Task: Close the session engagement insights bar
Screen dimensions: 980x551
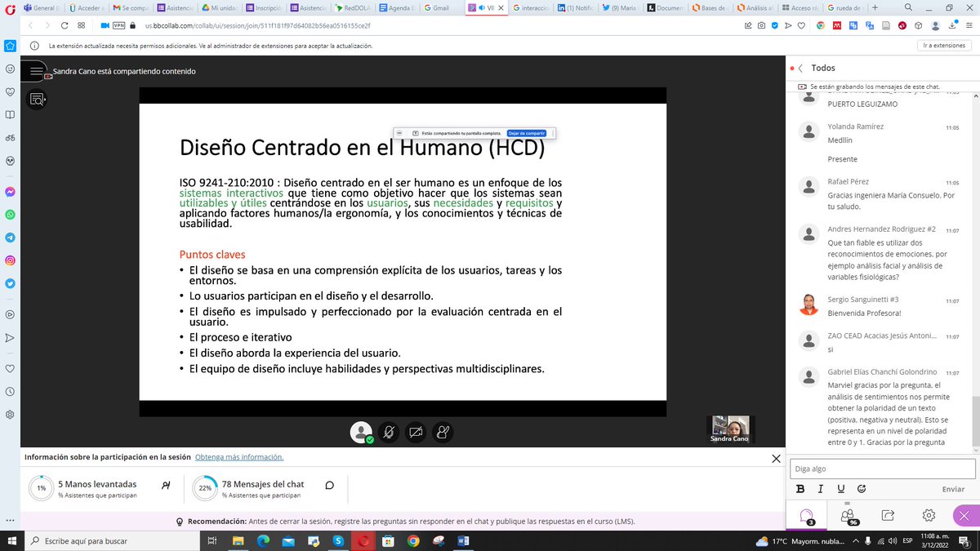Action: [x=776, y=459]
